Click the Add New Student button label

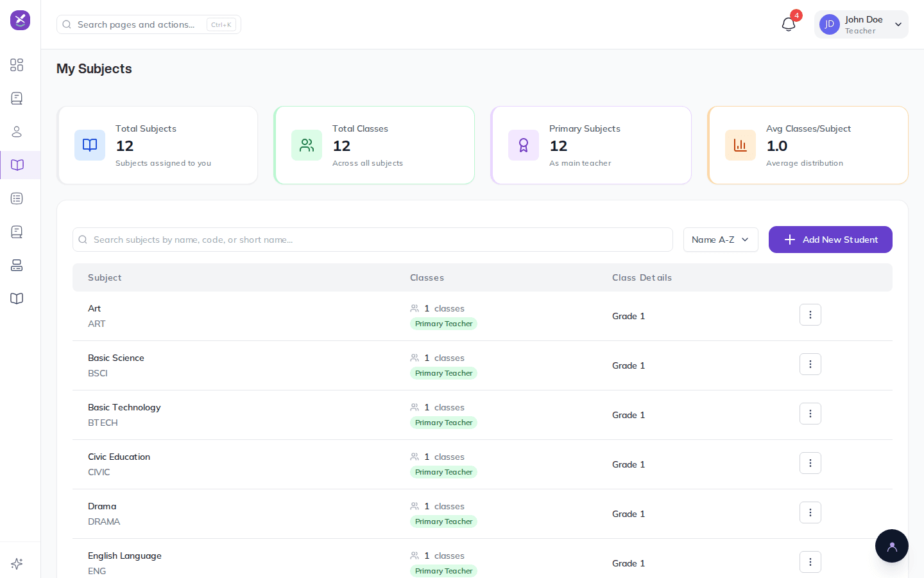point(840,240)
